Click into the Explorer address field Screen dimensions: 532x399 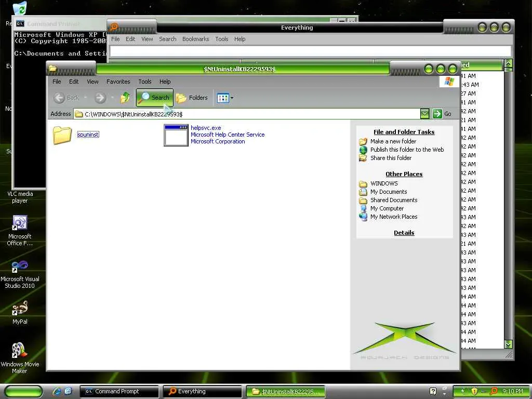click(247, 114)
